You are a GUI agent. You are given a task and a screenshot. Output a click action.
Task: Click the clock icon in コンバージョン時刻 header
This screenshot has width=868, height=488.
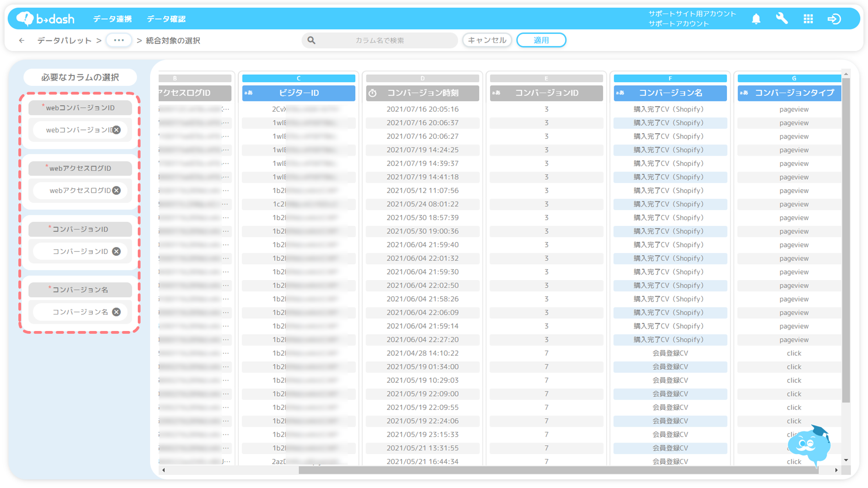pyautogui.click(x=372, y=93)
